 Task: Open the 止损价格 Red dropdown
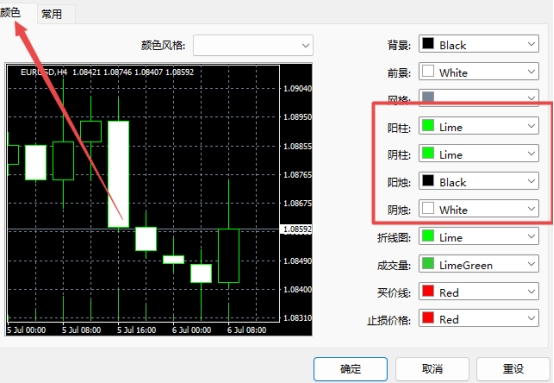pyautogui.click(x=479, y=319)
